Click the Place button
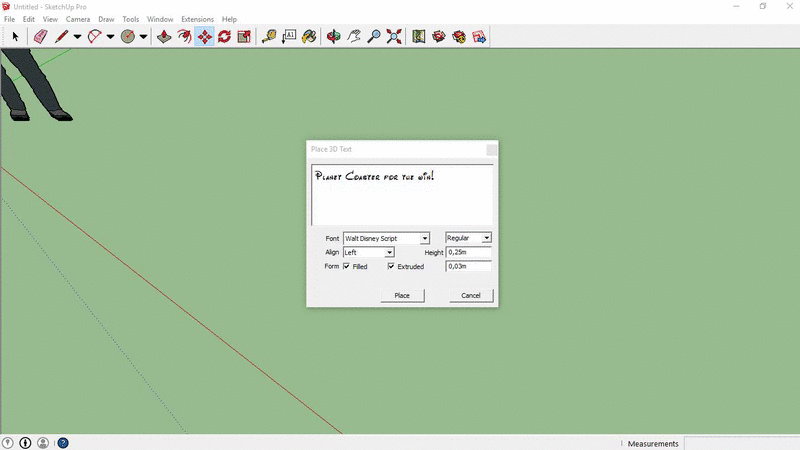The height and width of the screenshot is (450, 800). (x=402, y=295)
